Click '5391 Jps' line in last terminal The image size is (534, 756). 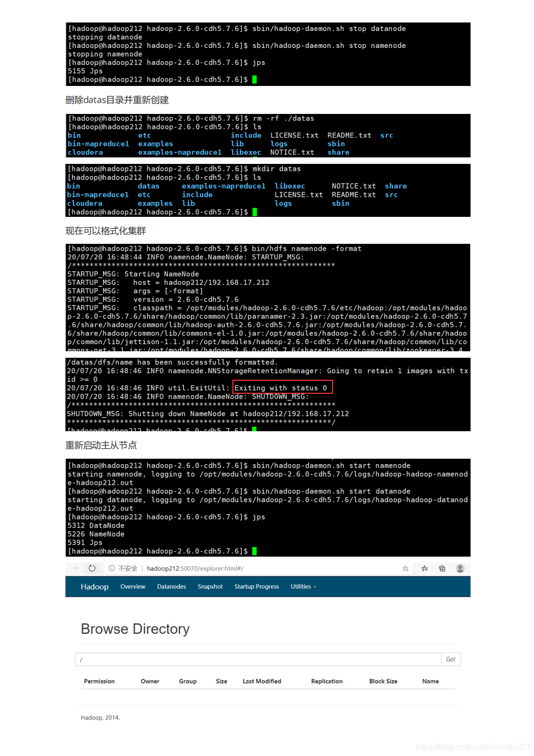pyautogui.click(x=85, y=543)
